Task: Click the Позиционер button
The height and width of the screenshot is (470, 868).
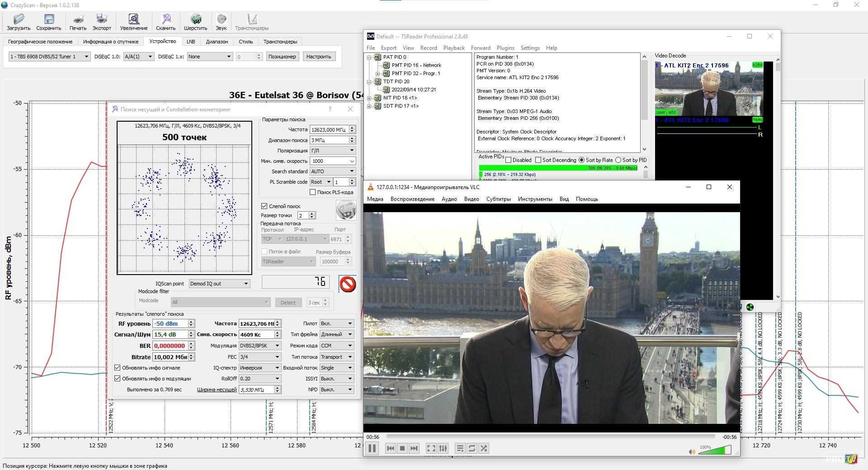Action: tap(282, 57)
